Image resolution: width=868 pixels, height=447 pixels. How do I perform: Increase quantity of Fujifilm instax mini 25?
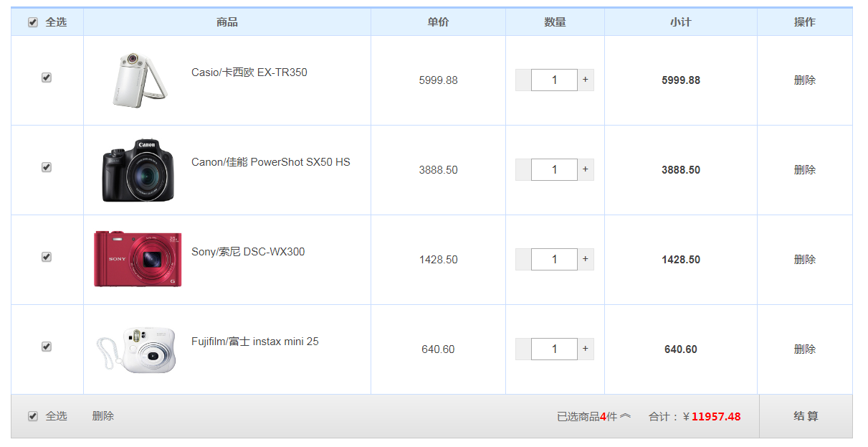pyautogui.click(x=586, y=349)
